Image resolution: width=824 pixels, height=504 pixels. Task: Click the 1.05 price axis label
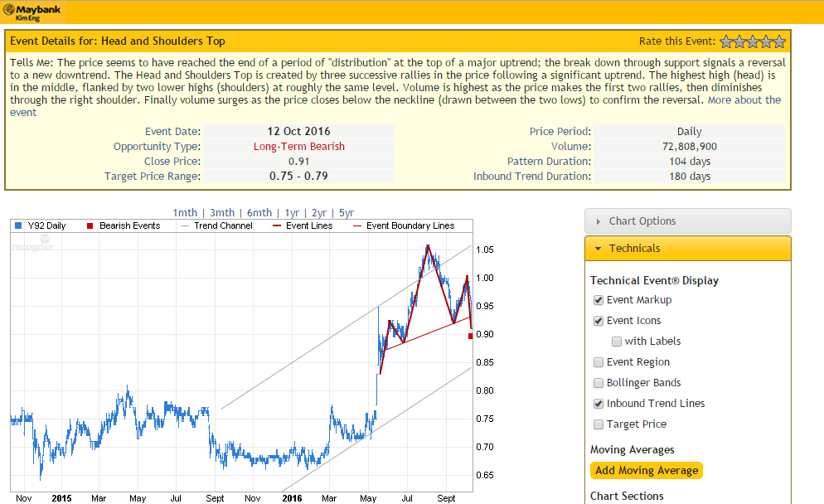(484, 250)
